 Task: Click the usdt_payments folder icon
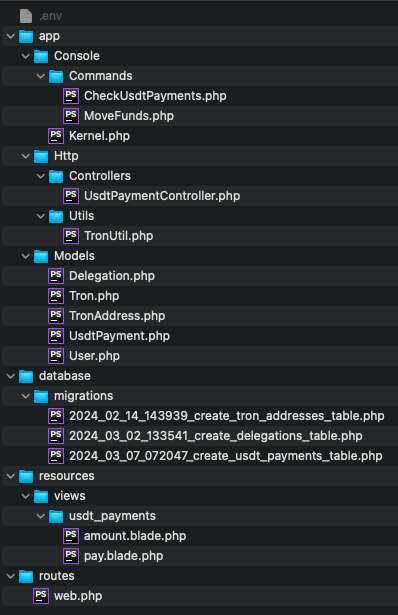[x=56, y=516]
